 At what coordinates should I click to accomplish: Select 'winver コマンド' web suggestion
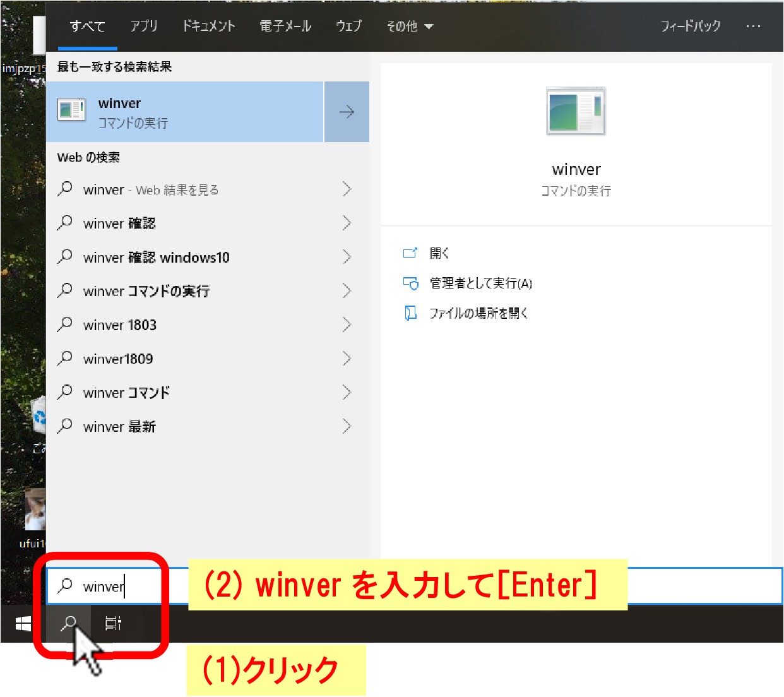(208, 393)
